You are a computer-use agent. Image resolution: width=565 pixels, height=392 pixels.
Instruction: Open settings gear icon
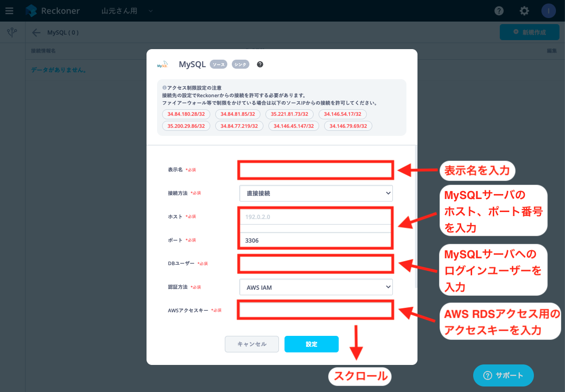coord(524,11)
